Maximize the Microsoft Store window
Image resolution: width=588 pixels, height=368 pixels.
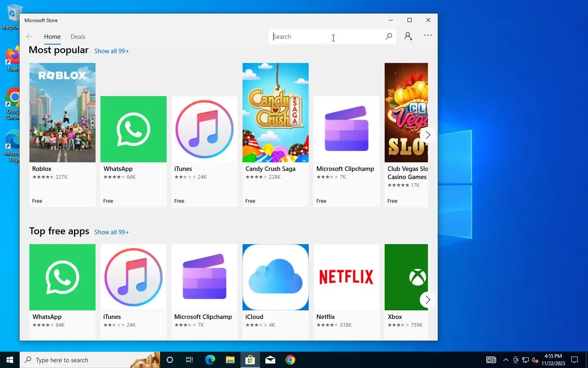[410, 20]
